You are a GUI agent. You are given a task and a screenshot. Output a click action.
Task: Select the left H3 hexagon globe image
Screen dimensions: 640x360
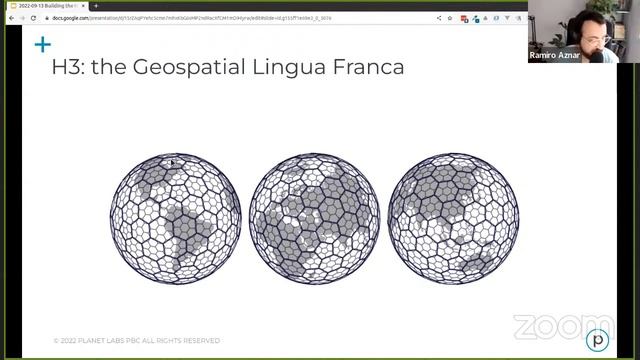(x=176, y=218)
